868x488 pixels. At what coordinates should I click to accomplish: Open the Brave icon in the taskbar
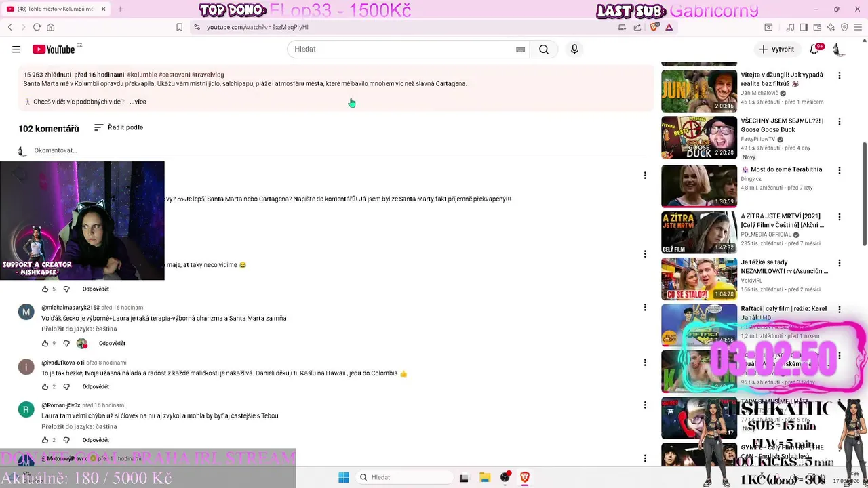click(x=525, y=477)
